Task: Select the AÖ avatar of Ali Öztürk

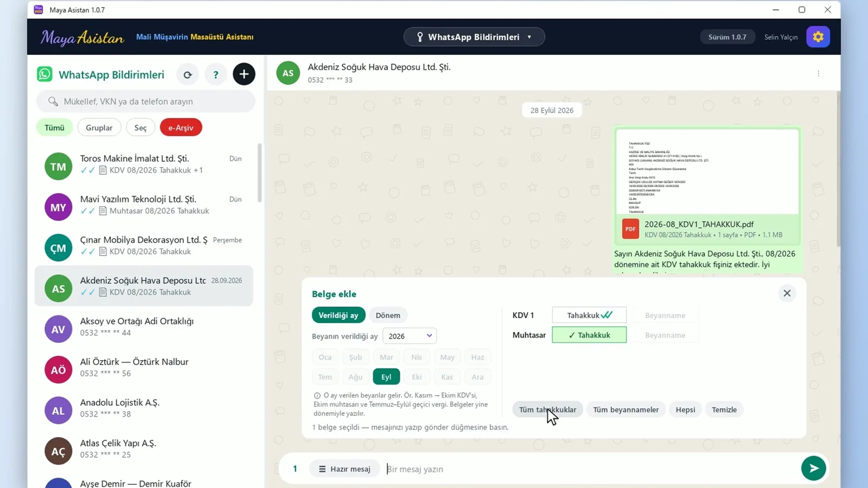Action: click(x=59, y=370)
